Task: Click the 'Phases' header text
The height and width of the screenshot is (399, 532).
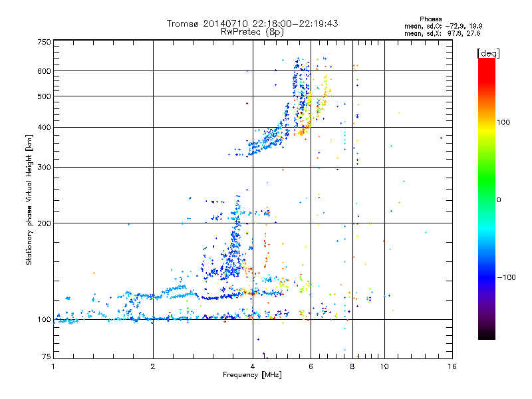Action: tap(430, 19)
